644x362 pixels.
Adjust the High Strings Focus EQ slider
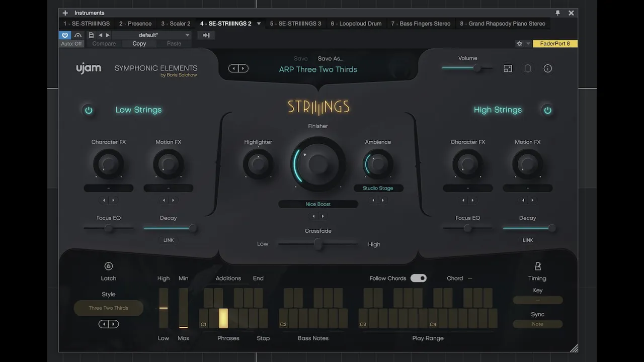point(468,228)
